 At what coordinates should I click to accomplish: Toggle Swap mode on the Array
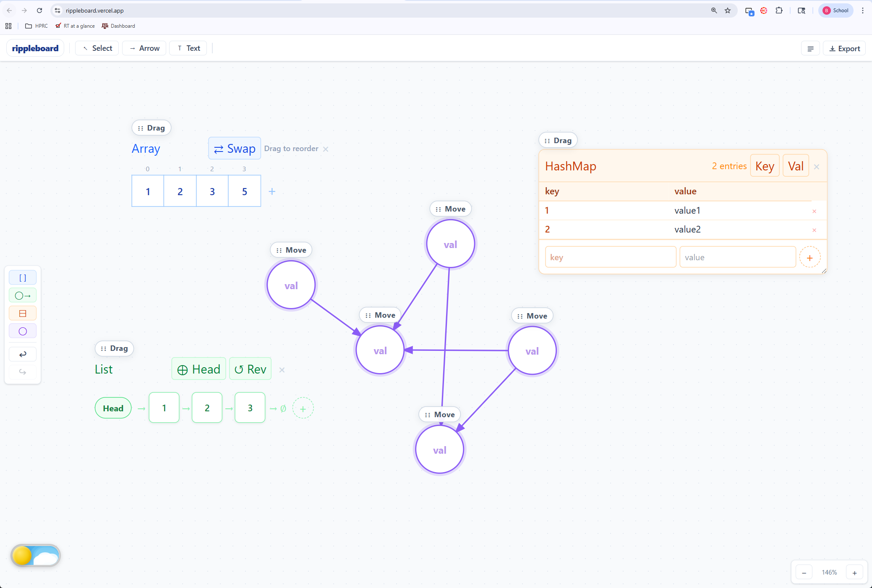(235, 149)
